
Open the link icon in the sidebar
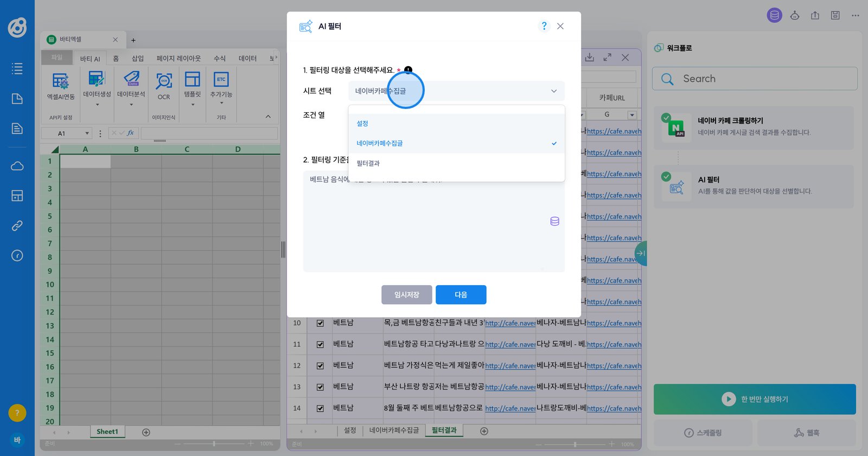[x=17, y=226]
